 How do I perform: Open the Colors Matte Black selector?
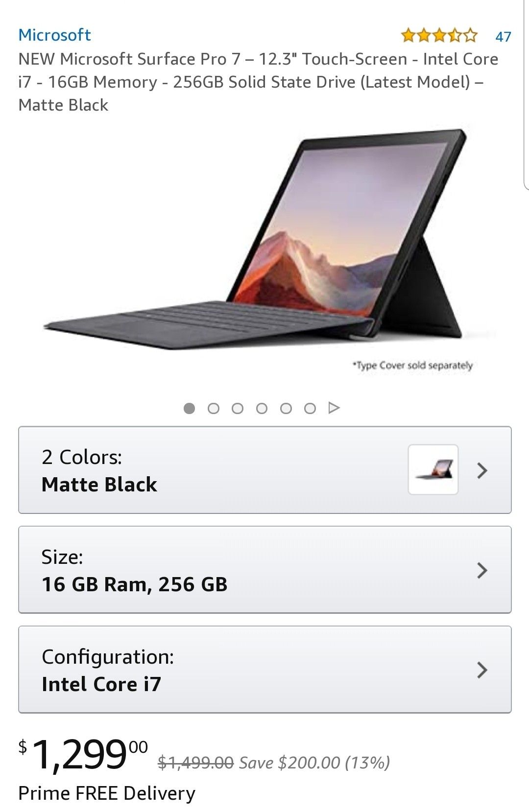[x=264, y=470]
